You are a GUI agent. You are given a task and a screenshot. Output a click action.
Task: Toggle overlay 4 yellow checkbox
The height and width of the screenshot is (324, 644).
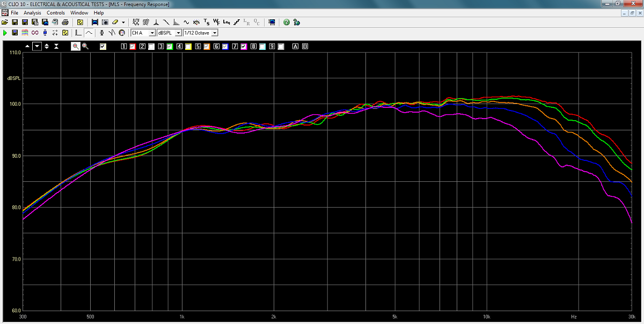pos(188,46)
